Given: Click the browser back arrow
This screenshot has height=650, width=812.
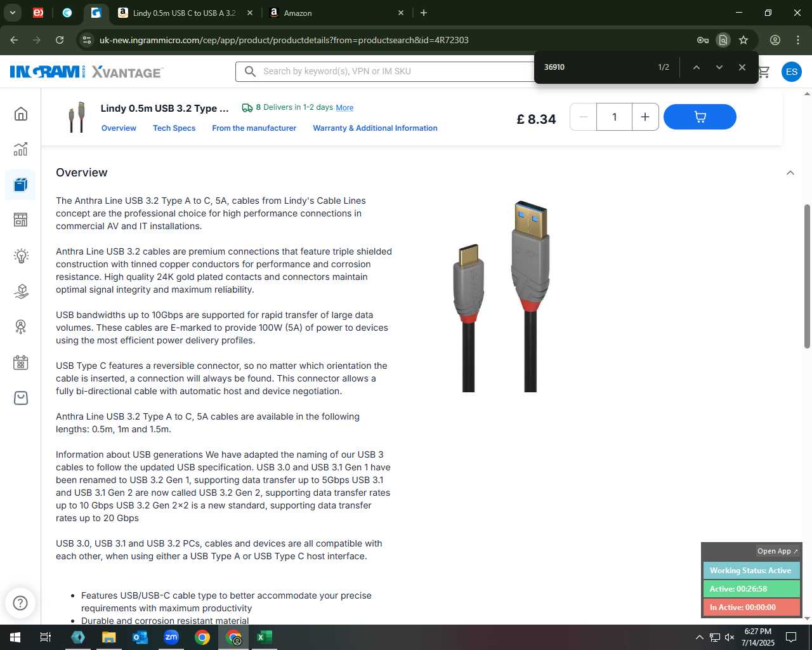Looking at the screenshot, I should (x=14, y=40).
